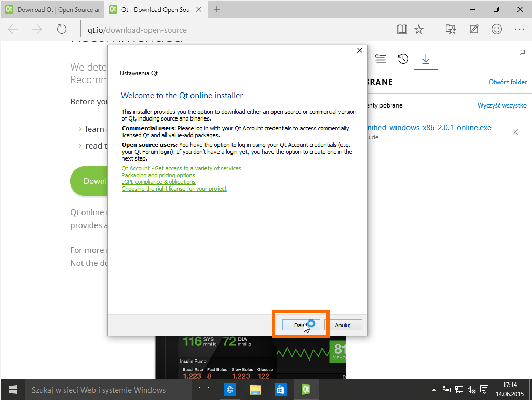Open Choosing the right license link
This screenshot has height=400, width=532.
pos(174,189)
